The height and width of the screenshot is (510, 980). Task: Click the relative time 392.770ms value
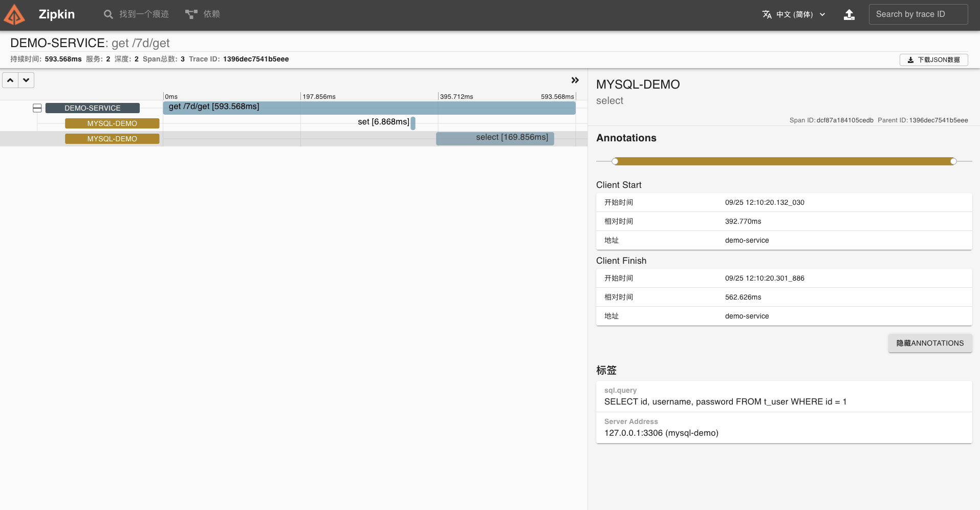click(x=743, y=221)
